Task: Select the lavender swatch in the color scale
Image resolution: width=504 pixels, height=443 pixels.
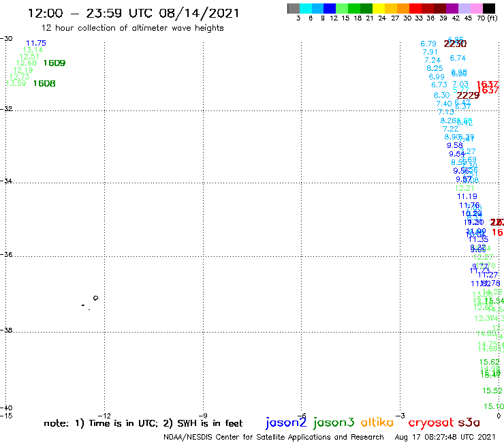Action: click(464, 8)
